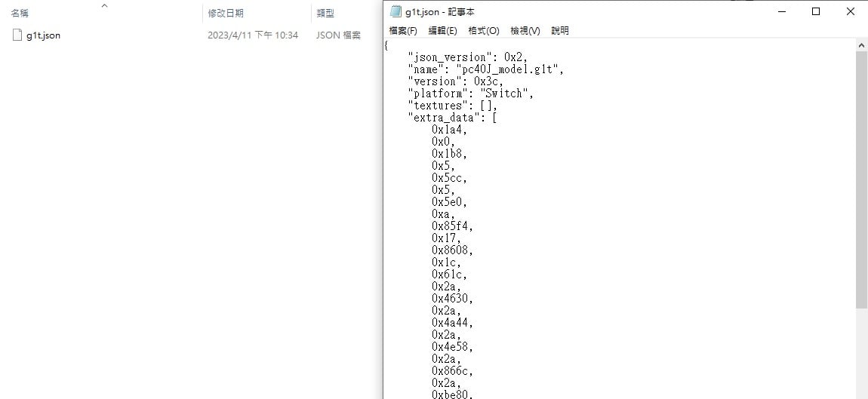Viewport: 868px width, 399px height.
Task: Click the value 0x866c
Action: pos(453,370)
